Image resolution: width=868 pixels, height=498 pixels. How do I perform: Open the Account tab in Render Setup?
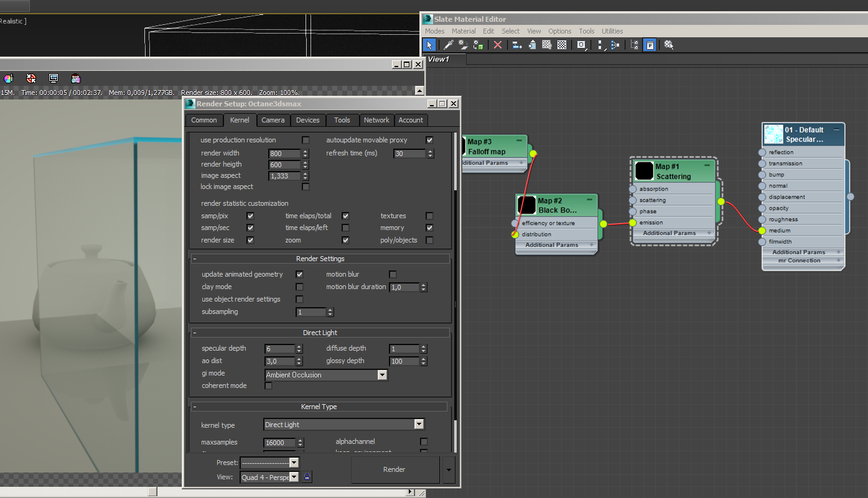pyautogui.click(x=411, y=120)
